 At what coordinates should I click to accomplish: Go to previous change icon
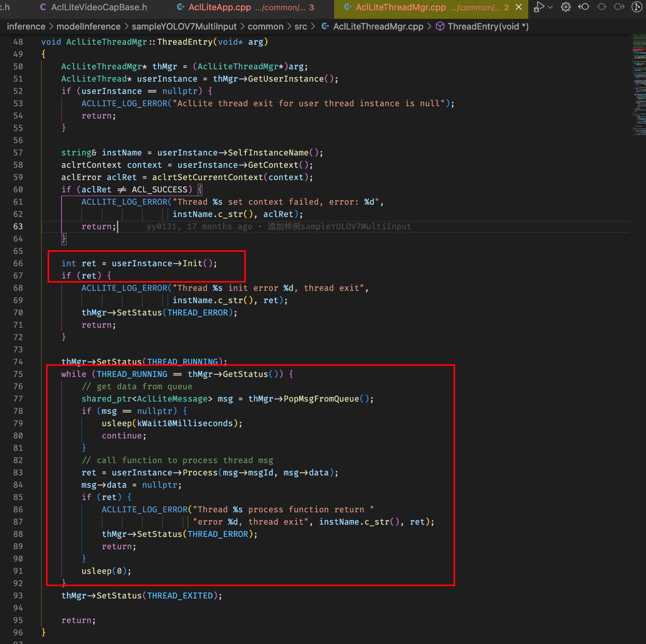click(x=584, y=7)
